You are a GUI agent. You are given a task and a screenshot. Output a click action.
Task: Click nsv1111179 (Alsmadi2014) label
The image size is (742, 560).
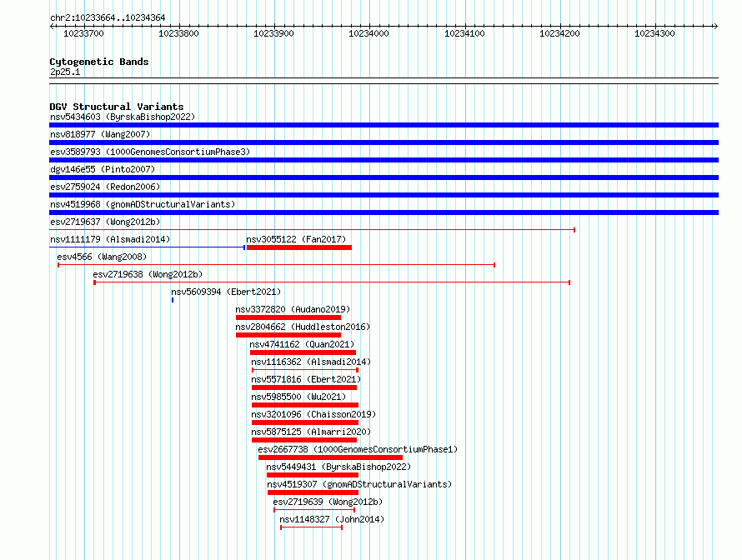click(x=110, y=239)
